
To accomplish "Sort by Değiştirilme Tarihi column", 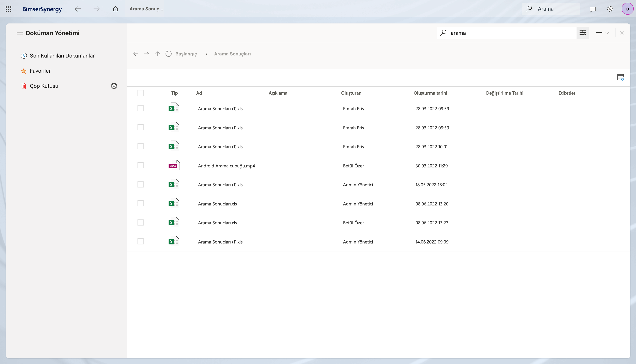I will 505,93.
